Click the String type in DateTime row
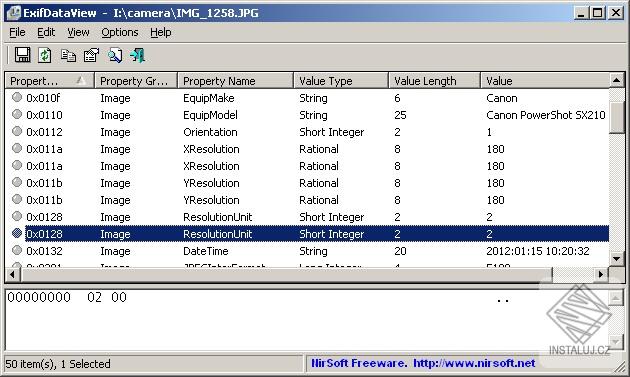Image resolution: width=630 pixels, height=377 pixels. [x=313, y=251]
